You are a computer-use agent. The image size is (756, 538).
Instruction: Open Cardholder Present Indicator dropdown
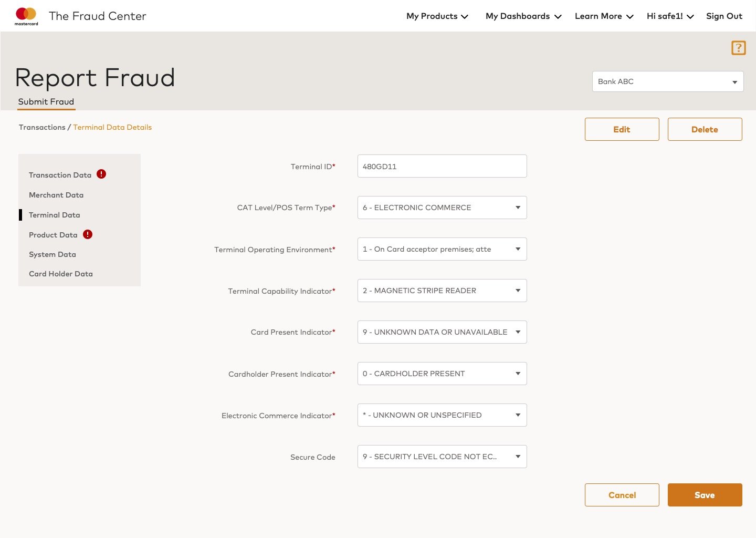442,374
